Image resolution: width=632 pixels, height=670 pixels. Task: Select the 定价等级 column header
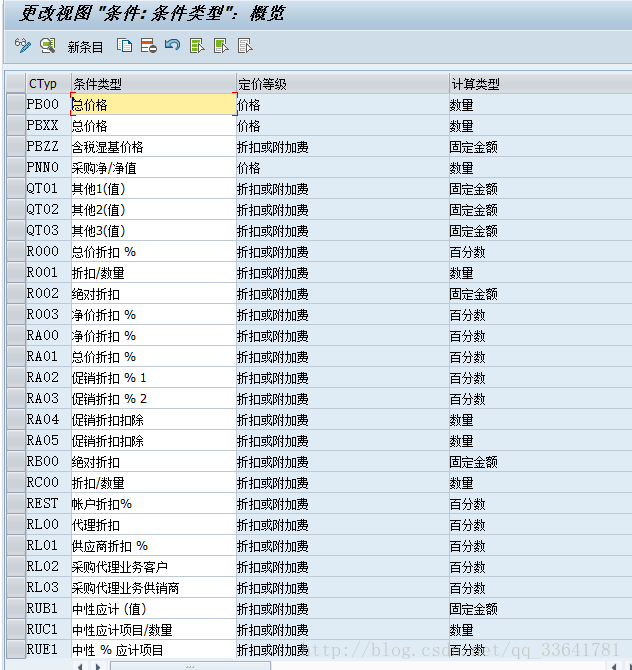point(343,83)
